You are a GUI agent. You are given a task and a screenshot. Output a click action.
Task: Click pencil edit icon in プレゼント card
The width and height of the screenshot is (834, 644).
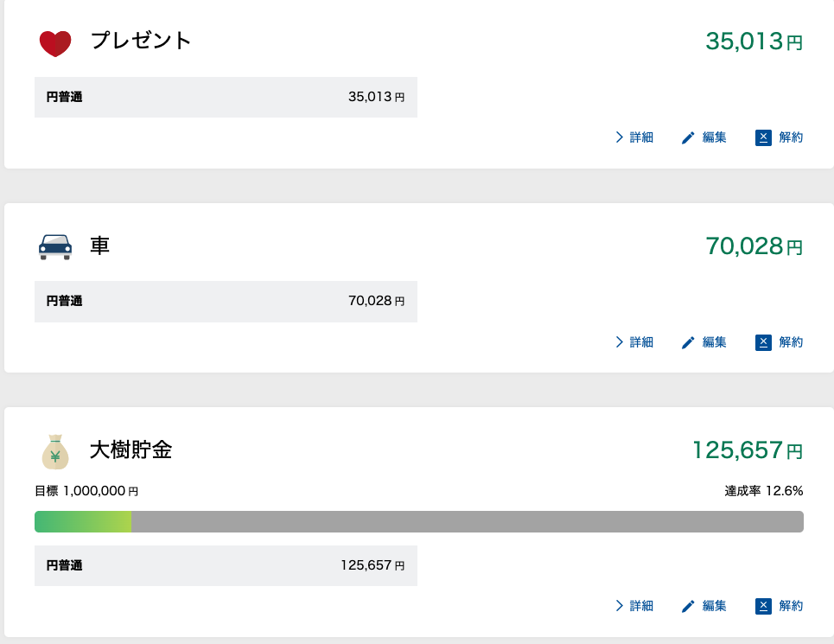tap(688, 137)
